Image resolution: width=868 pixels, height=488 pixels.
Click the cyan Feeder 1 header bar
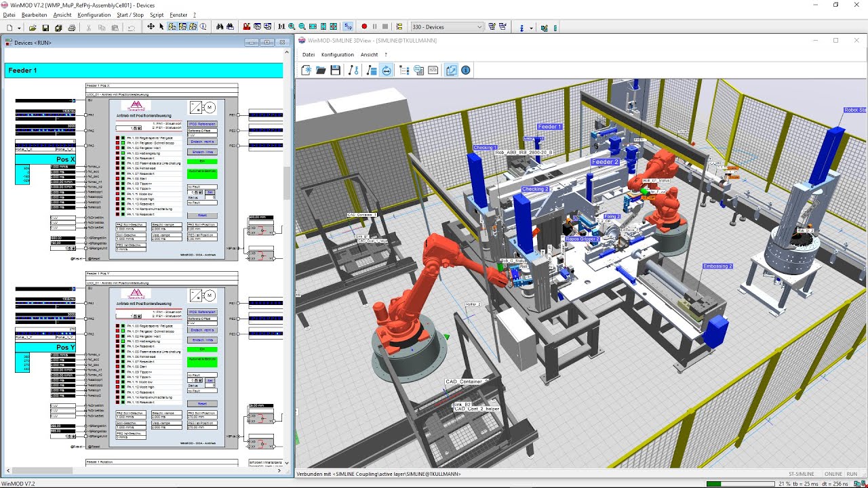point(144,70)
